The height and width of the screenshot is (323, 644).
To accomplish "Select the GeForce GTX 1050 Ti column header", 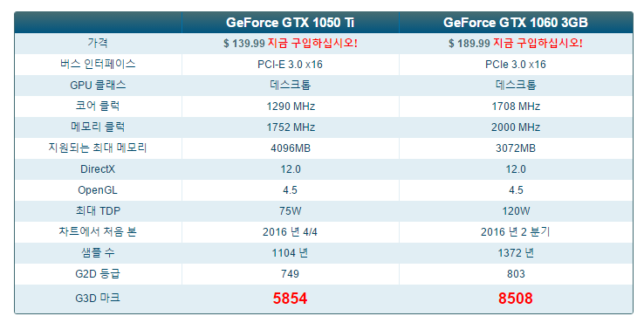I will click(290, 23).
